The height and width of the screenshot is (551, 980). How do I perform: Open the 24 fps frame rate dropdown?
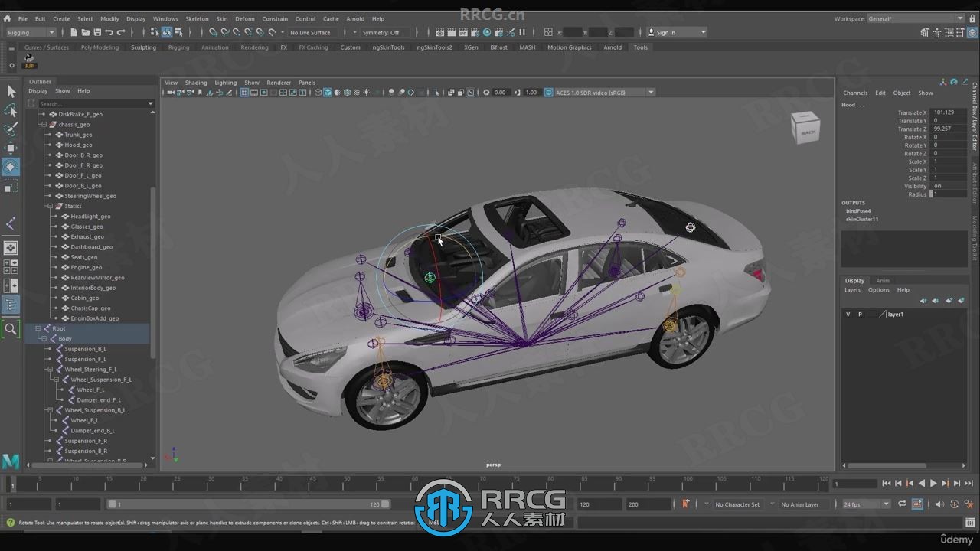(866, 504)
